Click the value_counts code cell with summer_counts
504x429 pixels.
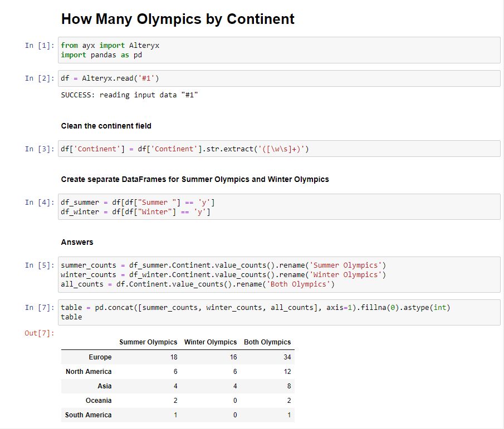tap(278, 274)
